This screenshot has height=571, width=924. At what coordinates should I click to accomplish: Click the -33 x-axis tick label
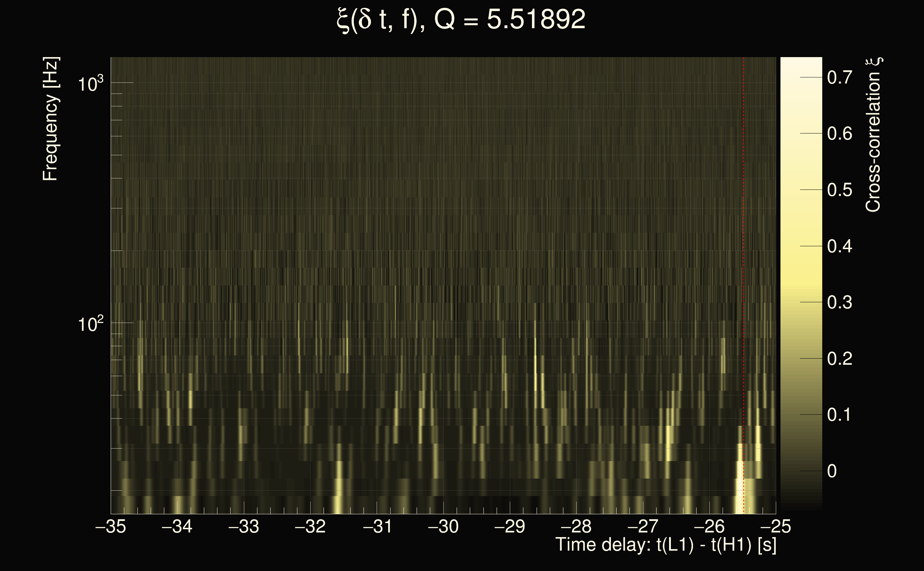243,526
